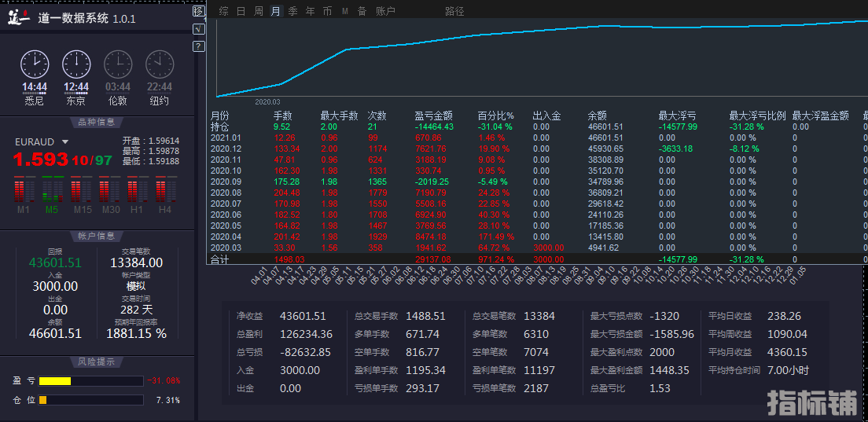Select the 2020.04 month row
The height and width of the screenshot is (422, 868).
click(538, 237)
